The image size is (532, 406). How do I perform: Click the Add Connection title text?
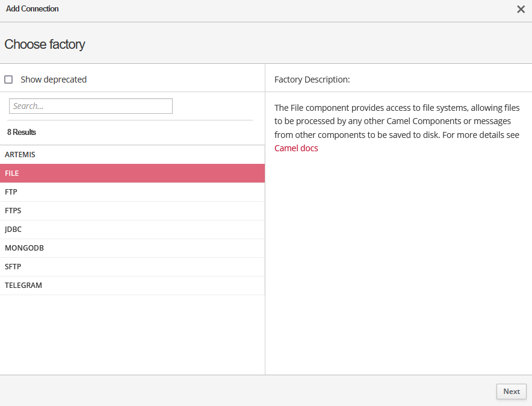(x=32, y=8)
